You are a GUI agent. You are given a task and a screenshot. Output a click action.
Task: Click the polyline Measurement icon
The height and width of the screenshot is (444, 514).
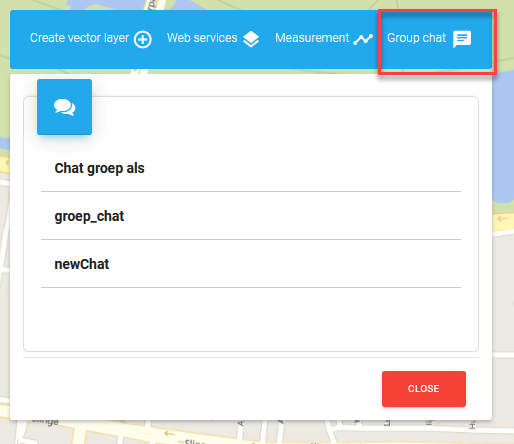tap(363, 39)
